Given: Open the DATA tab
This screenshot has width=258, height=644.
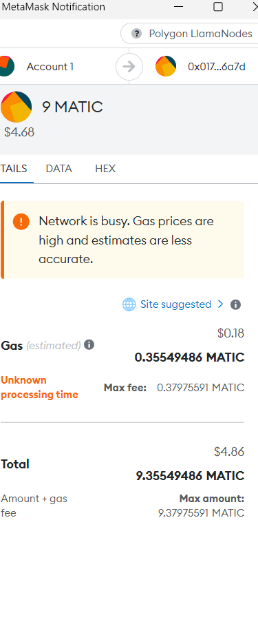Looking at the screenshot, I should pos(58,168).
